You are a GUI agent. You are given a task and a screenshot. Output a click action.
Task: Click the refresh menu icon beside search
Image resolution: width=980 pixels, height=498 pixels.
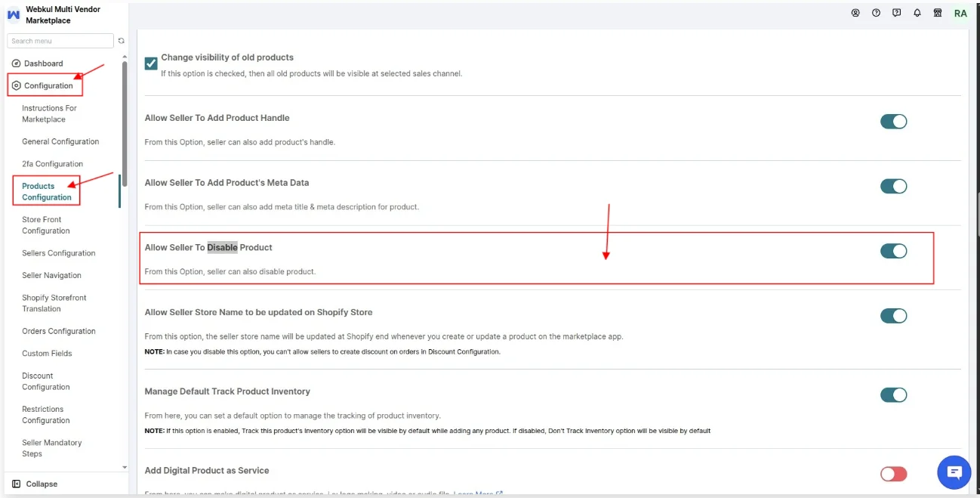[x=122, y=41]
